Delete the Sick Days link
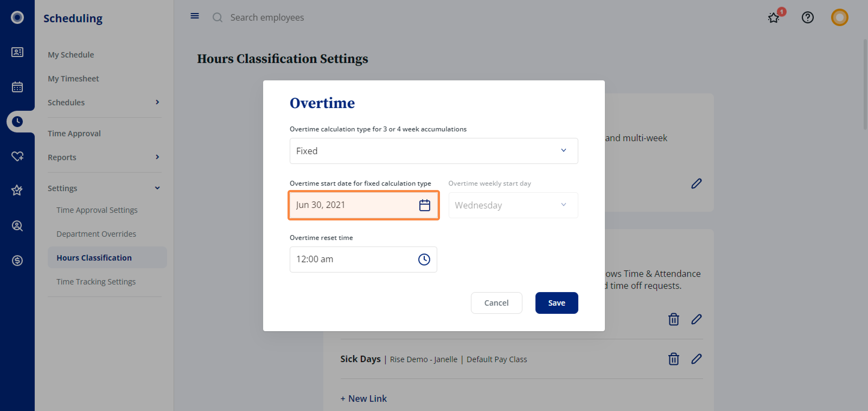Viewport: 868px width, 411px height. point(673,359)
